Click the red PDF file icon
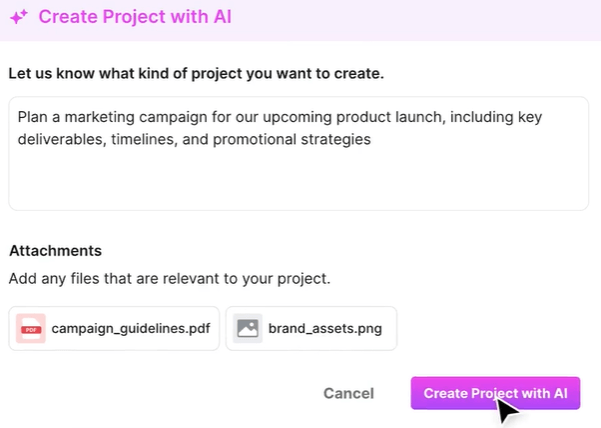 point(31,328)
